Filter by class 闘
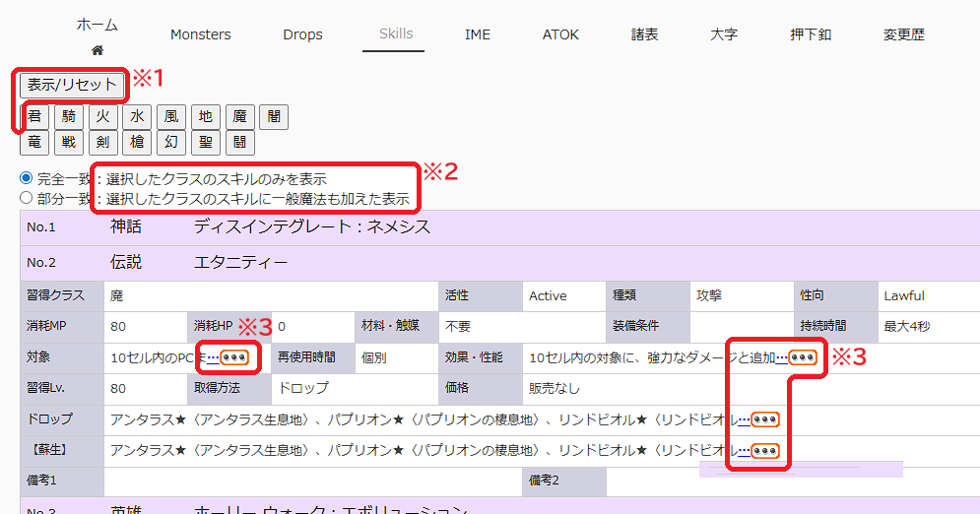The width and height of the screenshot is (980, 514). click(240, 143)
